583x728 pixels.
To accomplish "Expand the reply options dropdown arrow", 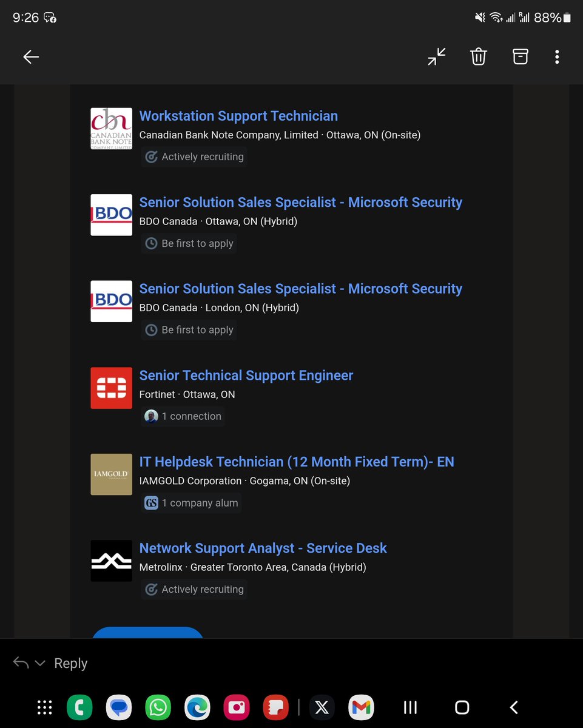I will [40, 663].
